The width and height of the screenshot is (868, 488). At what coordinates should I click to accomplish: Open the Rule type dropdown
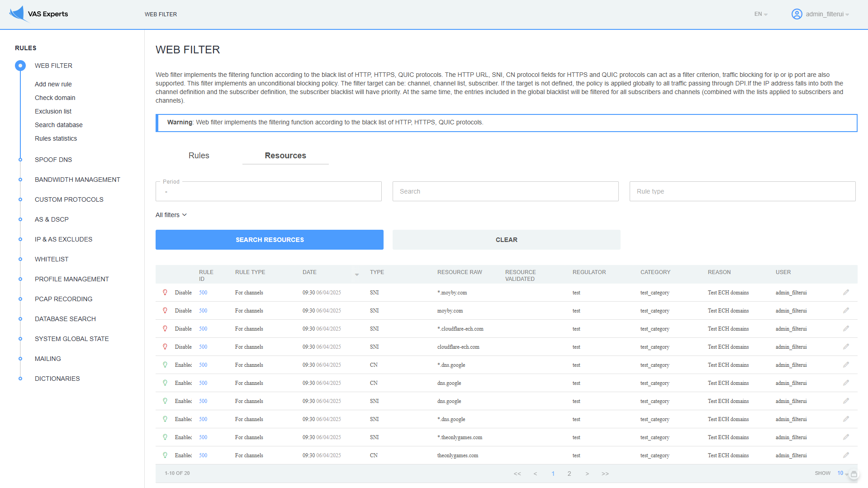click(742, 191)
